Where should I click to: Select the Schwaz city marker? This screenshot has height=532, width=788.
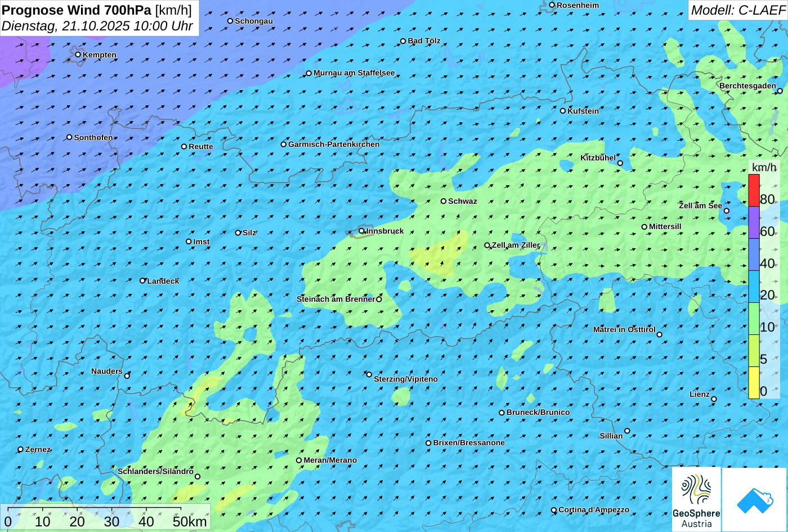443,201
